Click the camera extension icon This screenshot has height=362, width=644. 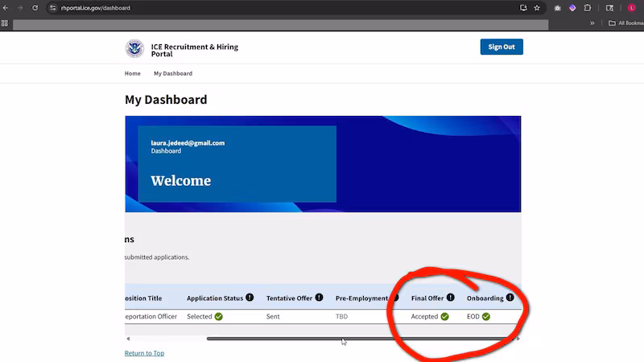557,8
